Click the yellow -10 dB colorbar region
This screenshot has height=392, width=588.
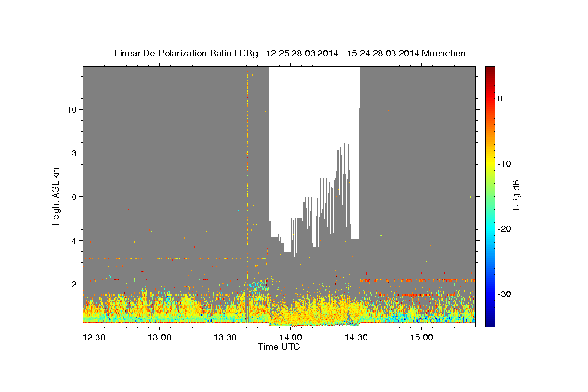click(490, 163)
